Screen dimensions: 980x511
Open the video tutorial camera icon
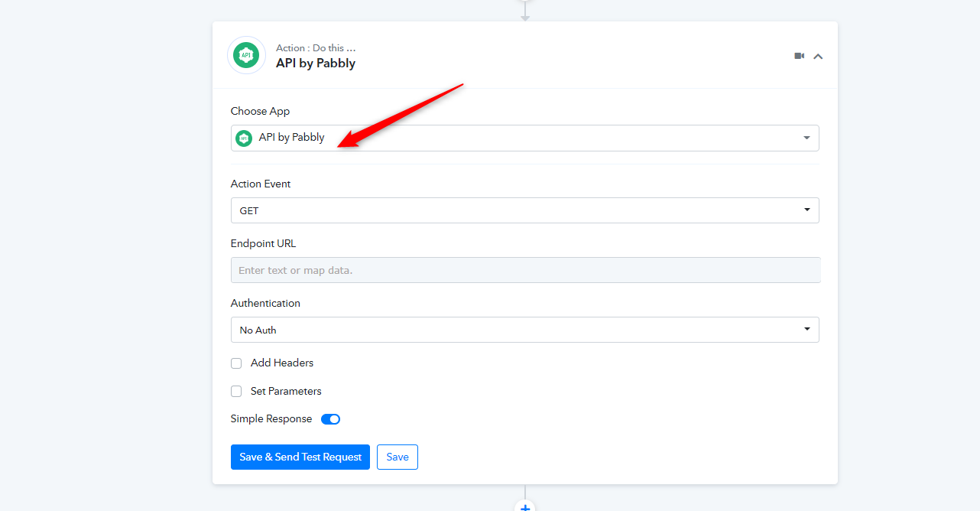tap(800, 56)
